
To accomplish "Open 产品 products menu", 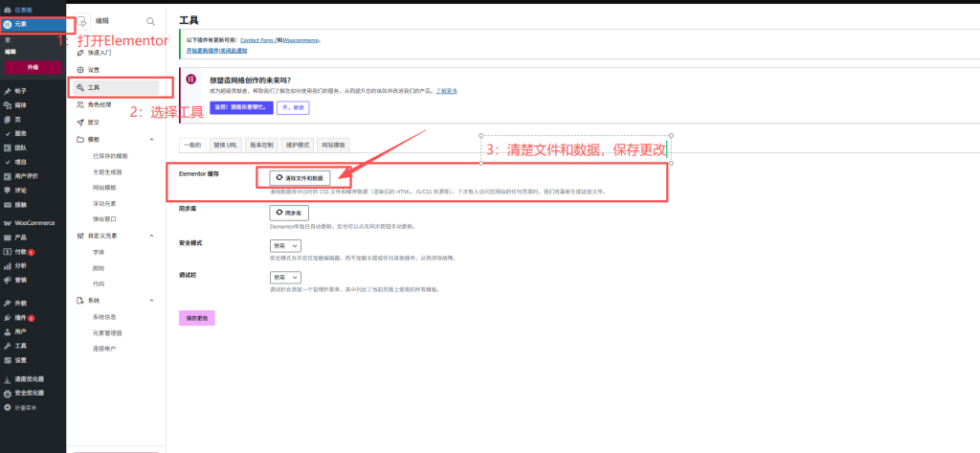I will coord(21,238).
